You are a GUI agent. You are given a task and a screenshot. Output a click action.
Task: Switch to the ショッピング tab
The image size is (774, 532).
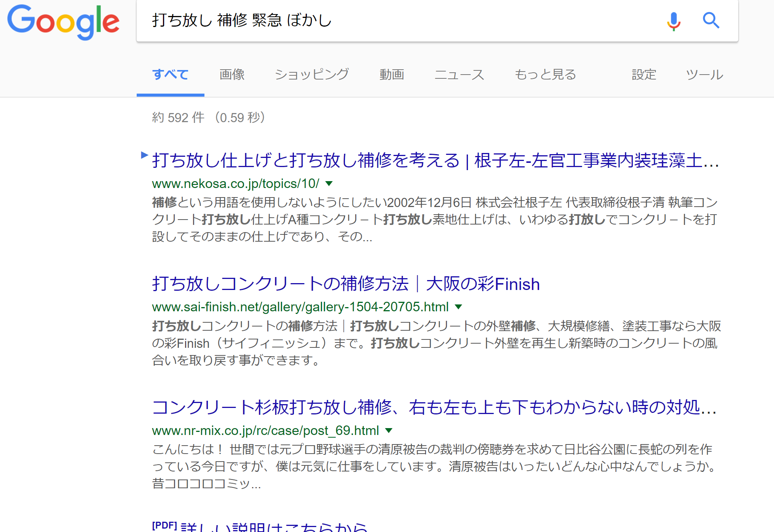click(x=312, y=75)
